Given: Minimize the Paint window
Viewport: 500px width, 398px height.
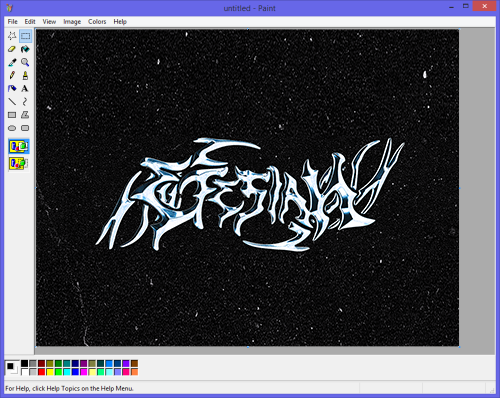Looking at the screenshot, I should click(452, 7).
